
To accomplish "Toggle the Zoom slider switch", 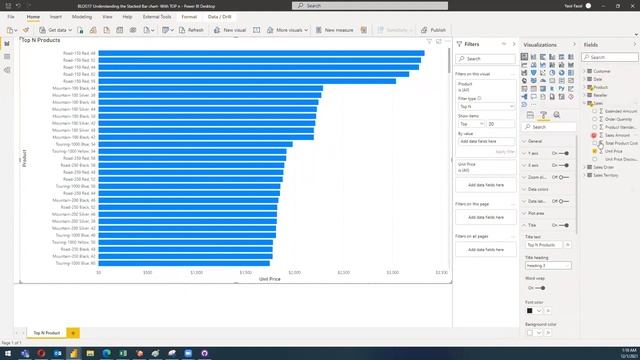I will 564,177.
